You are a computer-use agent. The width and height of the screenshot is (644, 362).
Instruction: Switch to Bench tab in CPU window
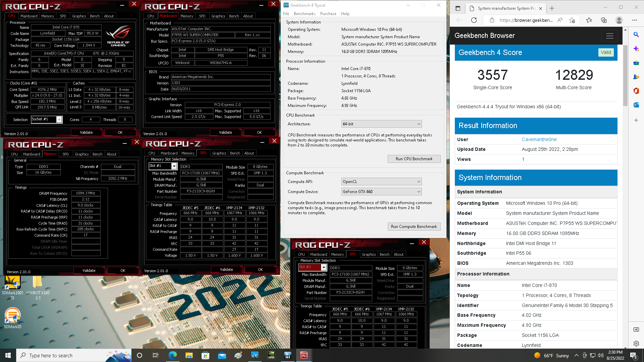pos(95,16)
